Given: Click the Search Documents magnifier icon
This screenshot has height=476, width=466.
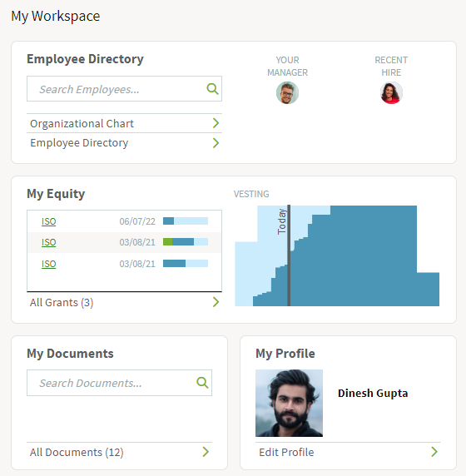Looking at the screenshot, I should pyautogui.click(x=202, y=383).
